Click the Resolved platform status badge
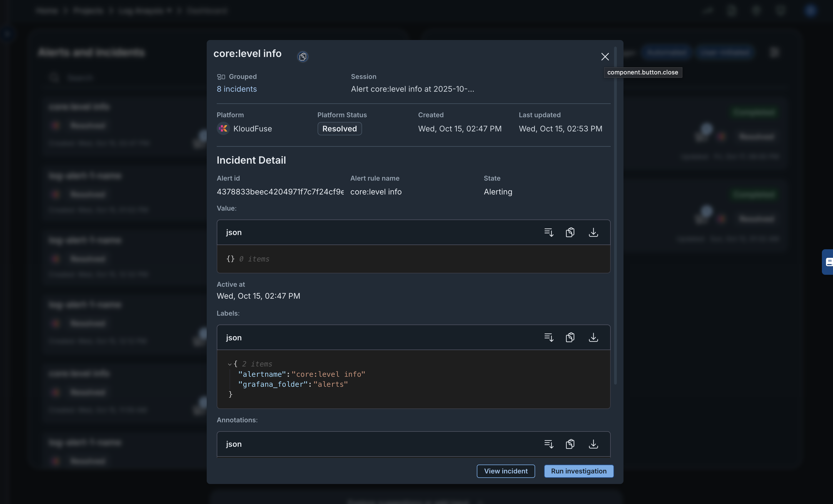833x504 pixels. pyautogui.click(x=340, y=128)
